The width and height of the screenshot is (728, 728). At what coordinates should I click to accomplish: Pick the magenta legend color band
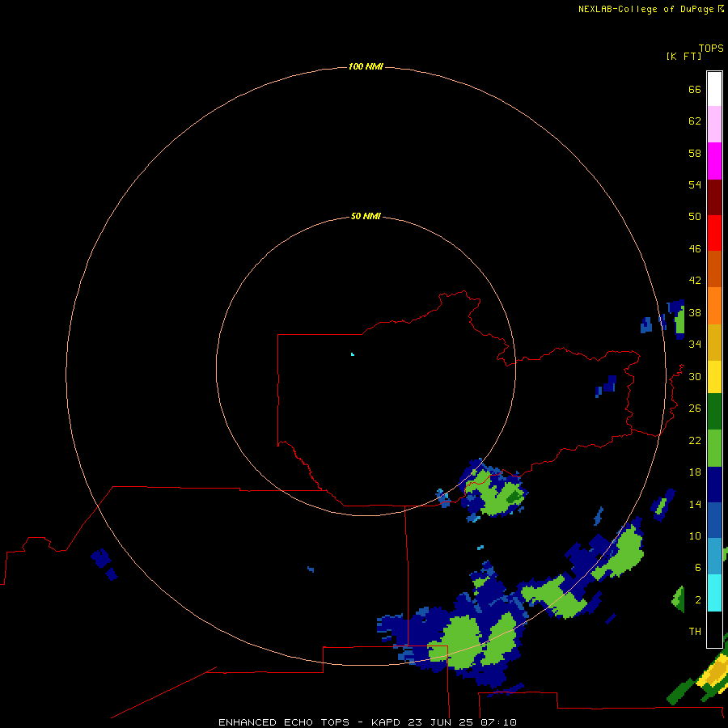pos(714,160)
